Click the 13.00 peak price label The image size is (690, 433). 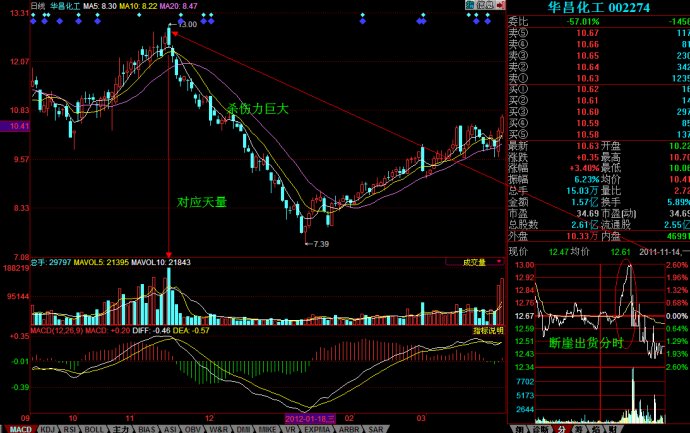pos(186,24)
